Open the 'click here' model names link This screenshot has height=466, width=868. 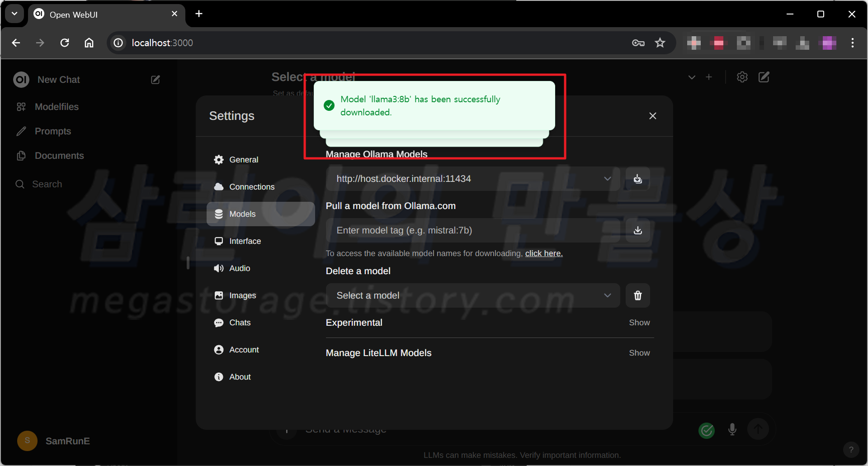[x=544, y=253]
